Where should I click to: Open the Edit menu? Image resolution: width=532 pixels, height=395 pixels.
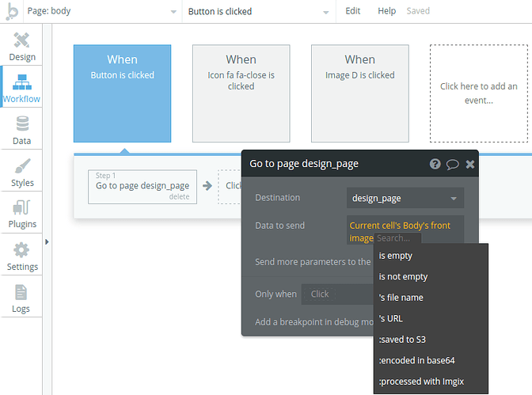[x=353, y=11]
